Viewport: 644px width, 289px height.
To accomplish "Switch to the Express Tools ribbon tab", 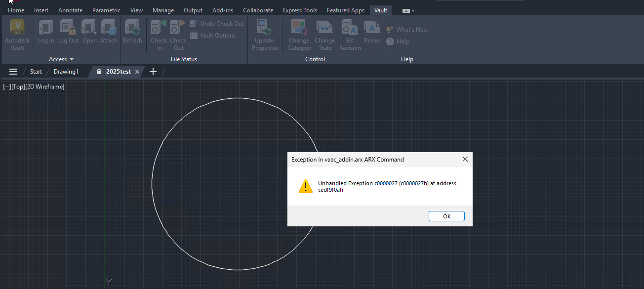I will [x=300, y=10].
